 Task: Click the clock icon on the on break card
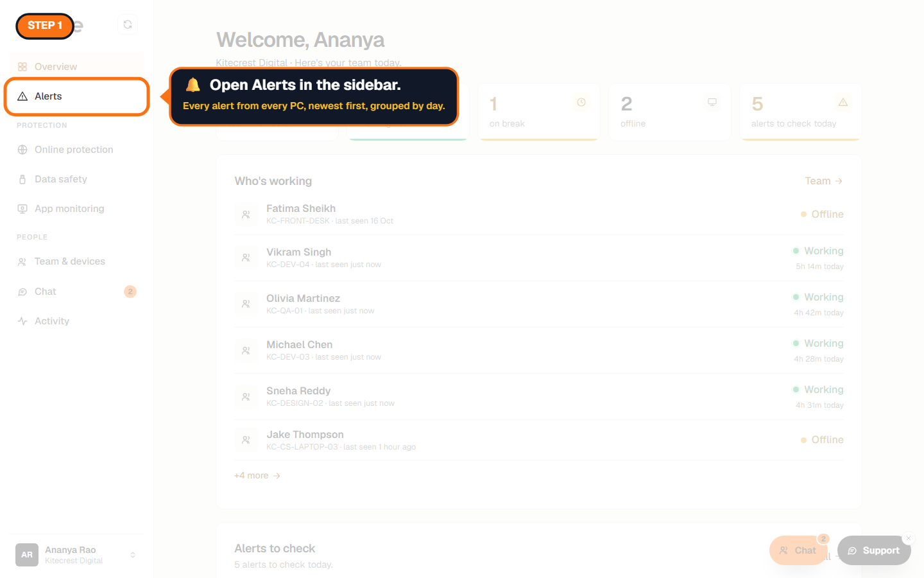click(581, 102)
